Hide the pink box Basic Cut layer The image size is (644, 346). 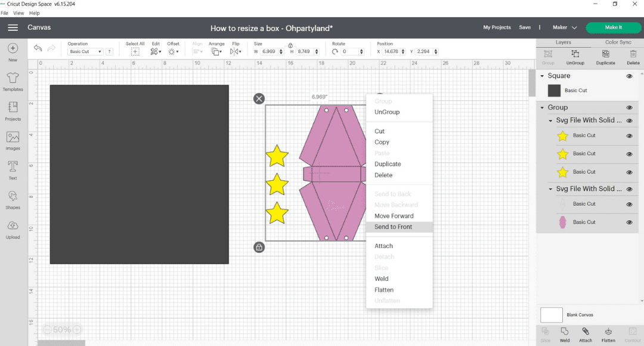click(x=629, y=223)
